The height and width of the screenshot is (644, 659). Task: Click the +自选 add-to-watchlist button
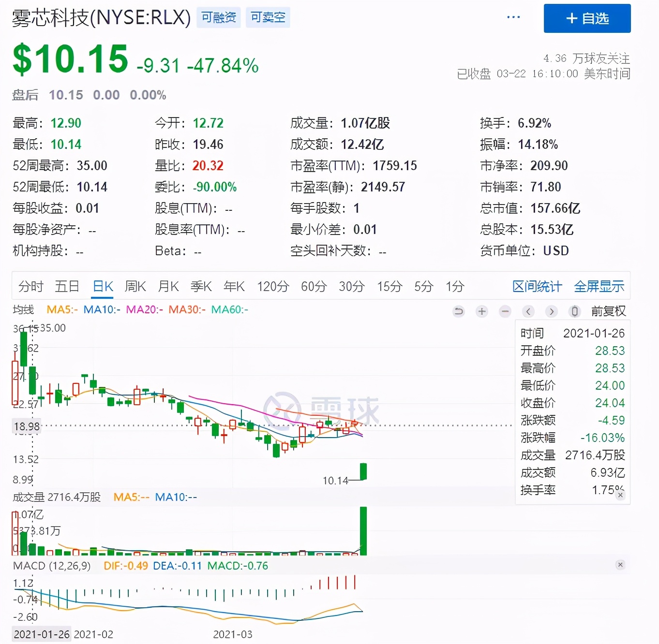click(x=587, y=18)
